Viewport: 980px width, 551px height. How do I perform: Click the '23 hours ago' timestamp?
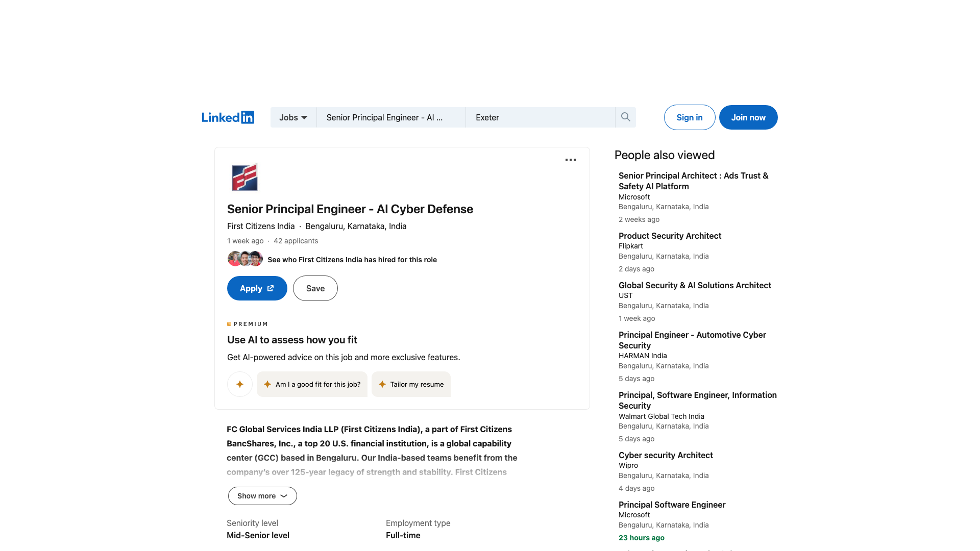pyautogui.click(x=642, y=538)
